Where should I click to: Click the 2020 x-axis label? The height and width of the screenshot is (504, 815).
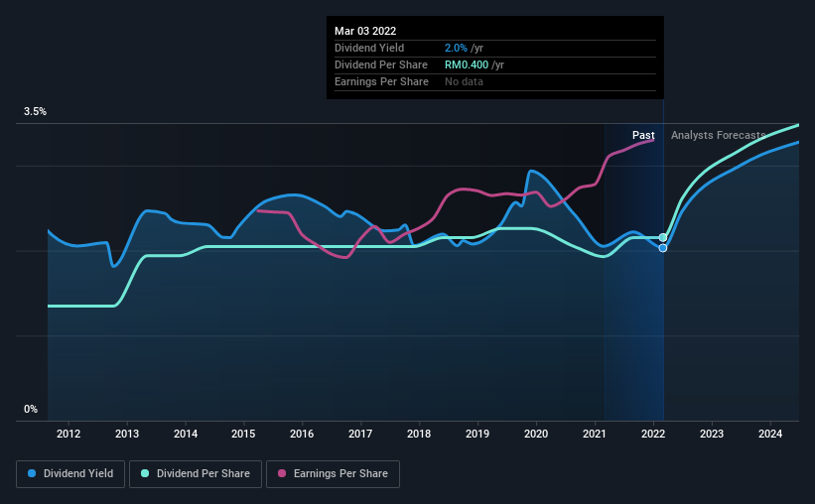tap(536, 434)
